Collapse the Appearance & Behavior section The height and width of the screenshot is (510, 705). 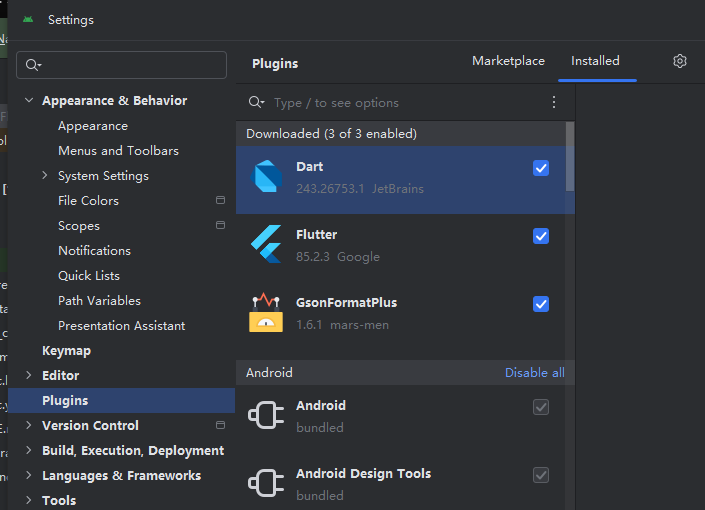(29, 100)
